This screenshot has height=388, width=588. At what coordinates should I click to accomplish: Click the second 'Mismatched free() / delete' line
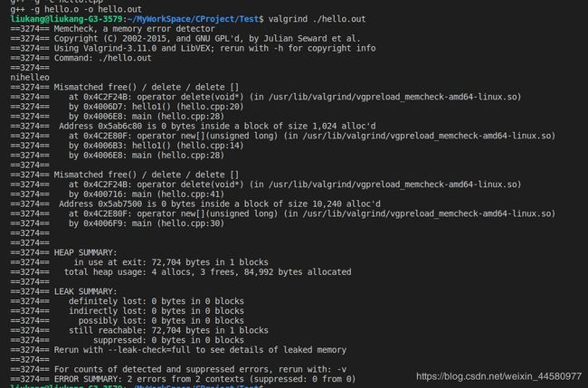tap(125, 175)
